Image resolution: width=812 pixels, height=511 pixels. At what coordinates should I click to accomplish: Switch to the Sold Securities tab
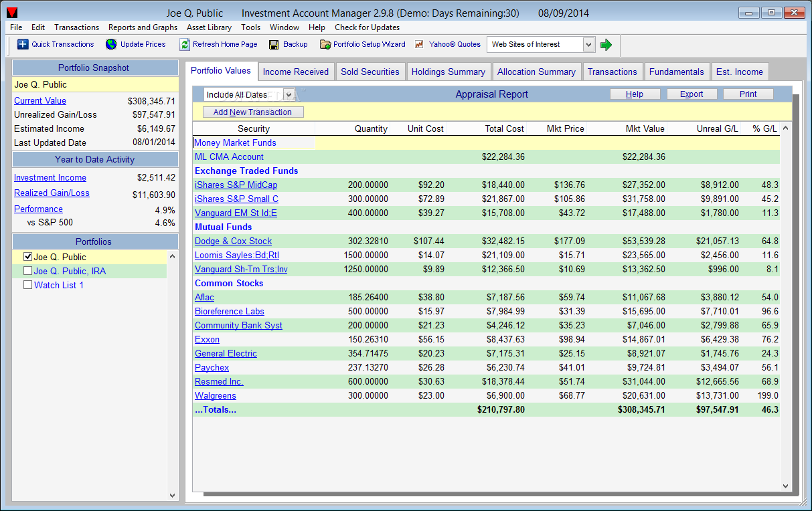[370, 72]
